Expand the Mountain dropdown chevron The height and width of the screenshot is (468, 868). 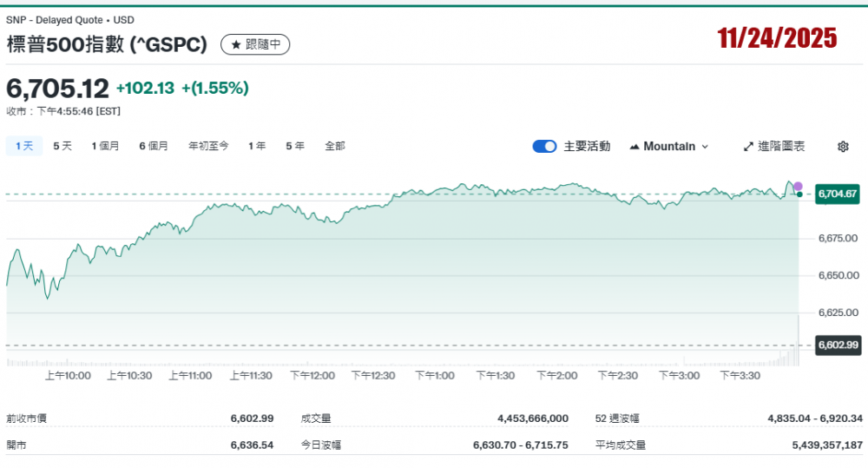coord(705,147)
